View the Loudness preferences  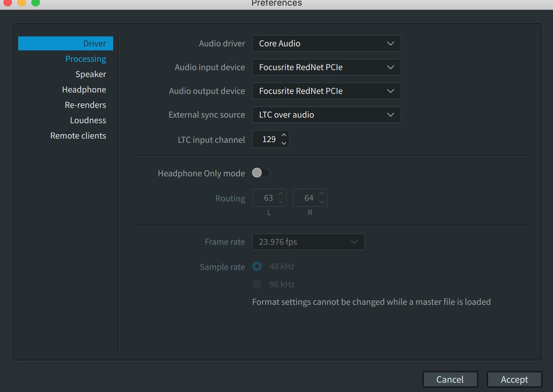click(88, 120)
